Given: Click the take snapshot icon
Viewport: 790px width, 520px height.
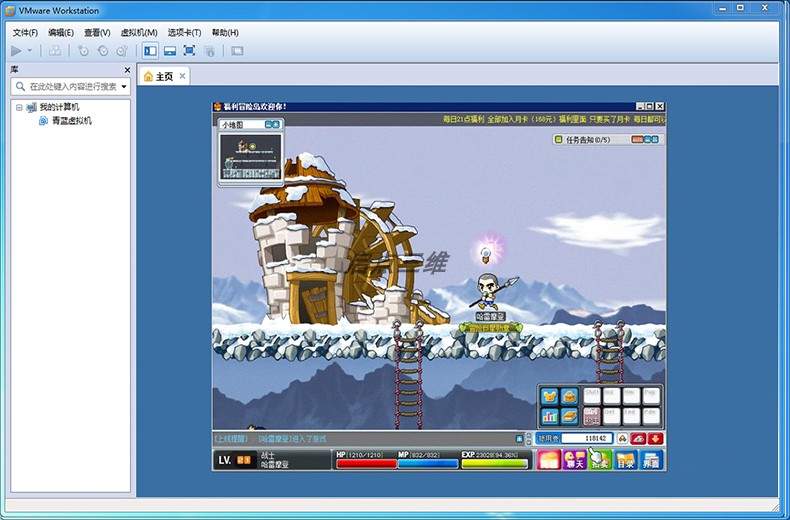Looking at the screenshot, I should click(x=83, y=50).
